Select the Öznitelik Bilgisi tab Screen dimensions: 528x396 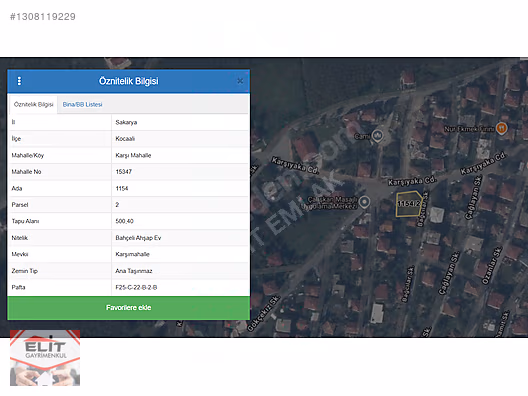pos(33,104)
